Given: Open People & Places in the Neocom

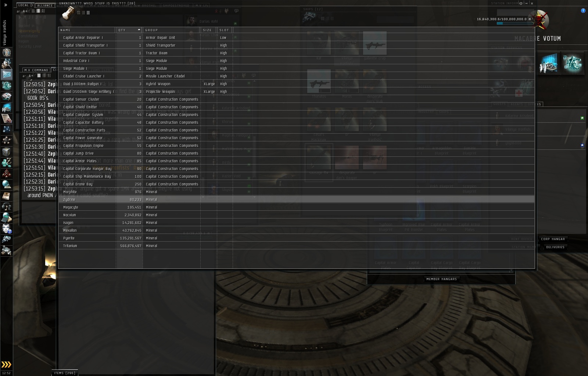Looking at the screenshot, I should (x=6, y=64).
